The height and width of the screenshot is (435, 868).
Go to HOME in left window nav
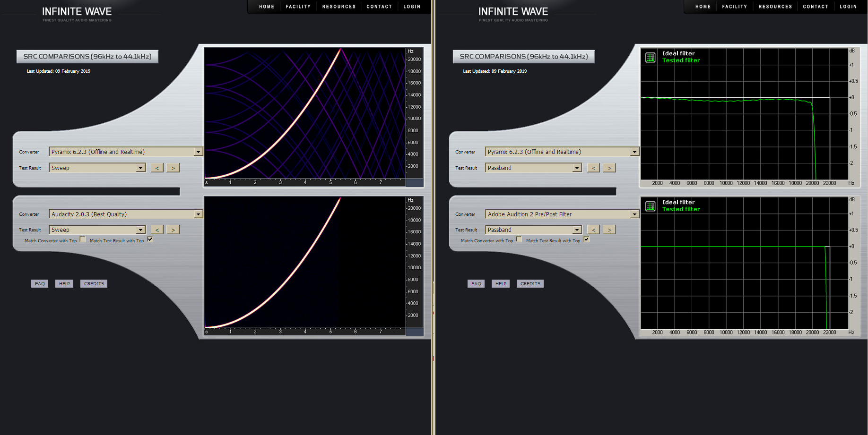[x=267, y=7]
